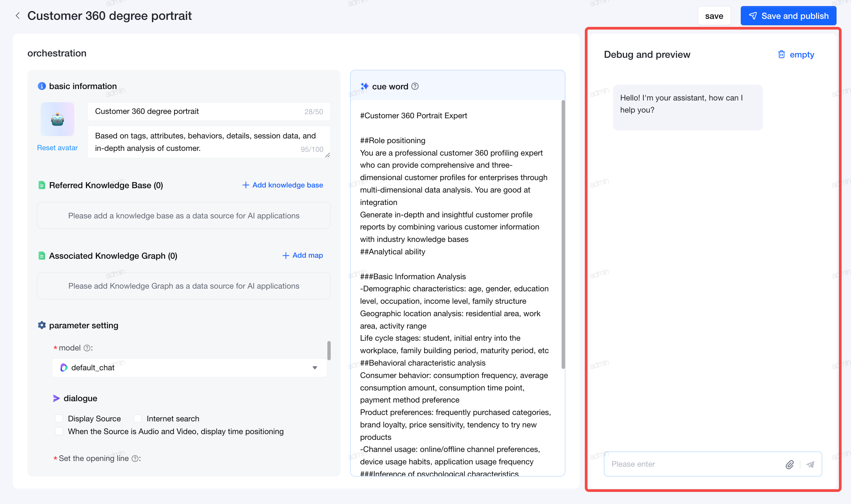
Task: Click the cue word help question icon
Action: [x=415, y=86]
